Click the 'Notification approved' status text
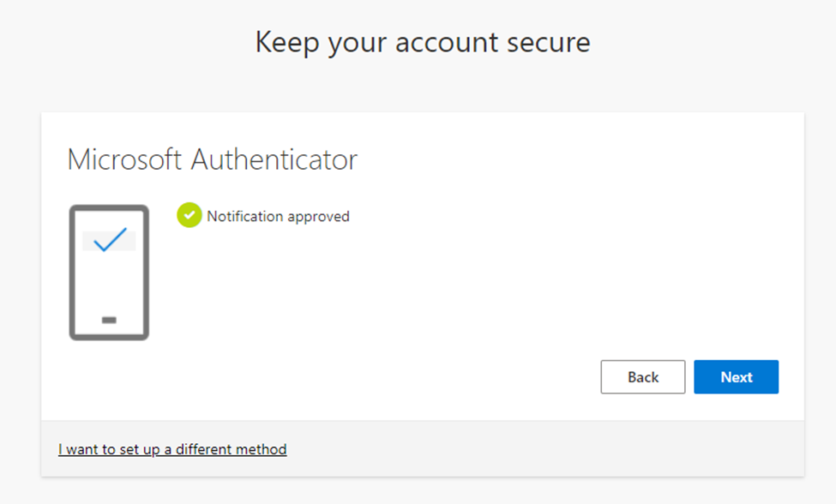The width and height of the screenshot is (836, 504). pyautogui.click(x=278, y=216)
